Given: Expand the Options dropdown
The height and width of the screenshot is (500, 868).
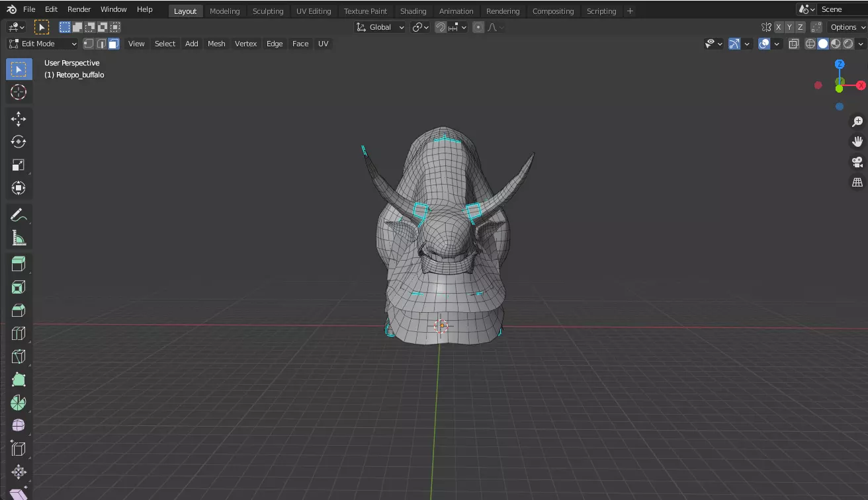Looking at the screenshot, I should [x=847, y=27].
